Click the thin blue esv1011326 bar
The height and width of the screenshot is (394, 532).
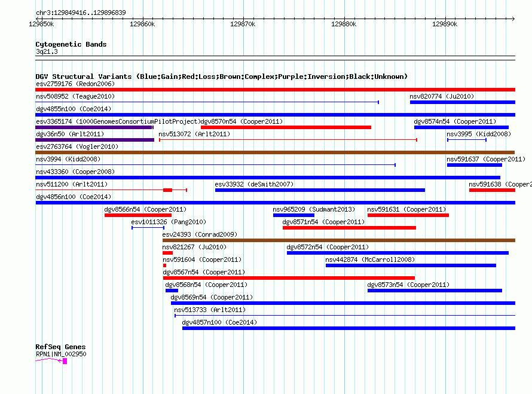[148, 228]
